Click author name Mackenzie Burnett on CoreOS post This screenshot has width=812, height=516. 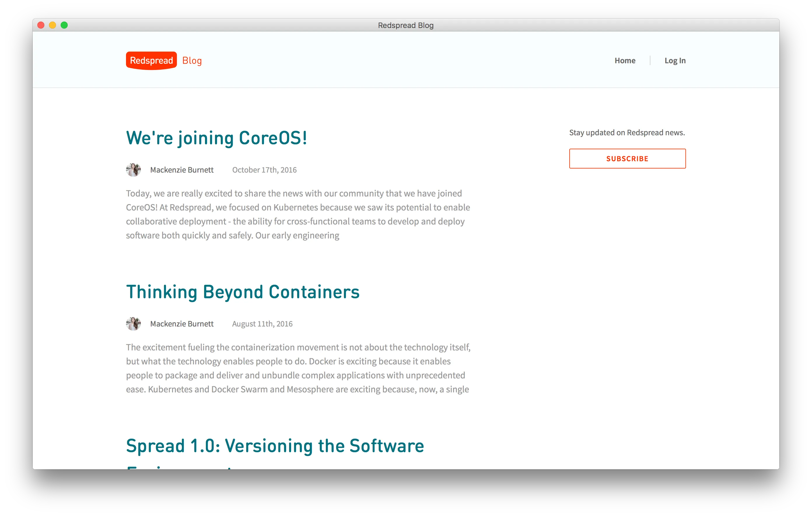click(181, 170)
